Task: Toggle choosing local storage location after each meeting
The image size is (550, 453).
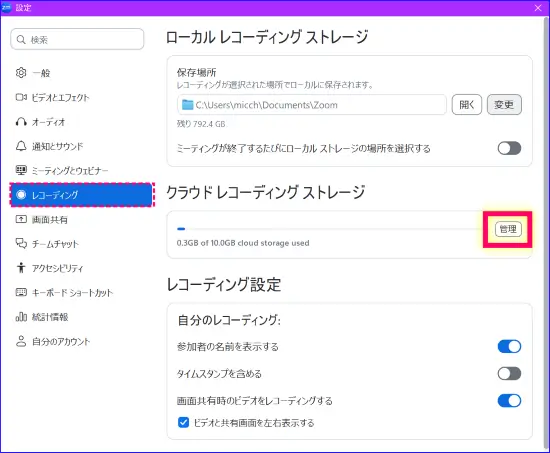Action: tap(509, 148)
